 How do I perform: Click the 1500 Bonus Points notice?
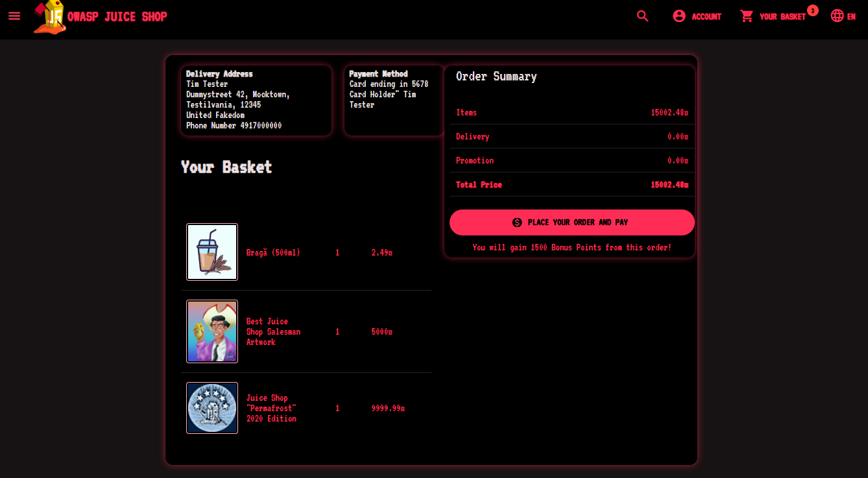tap(572, 247)
